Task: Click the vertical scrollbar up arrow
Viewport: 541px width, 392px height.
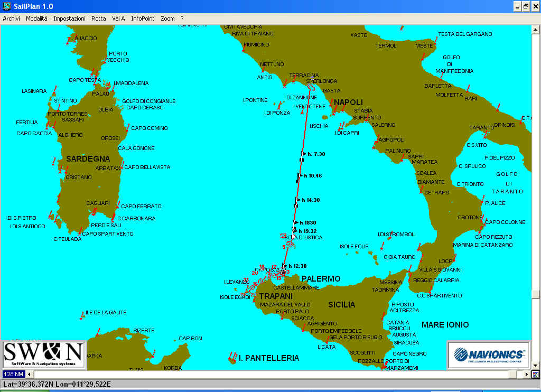Action: click(536, 30)
